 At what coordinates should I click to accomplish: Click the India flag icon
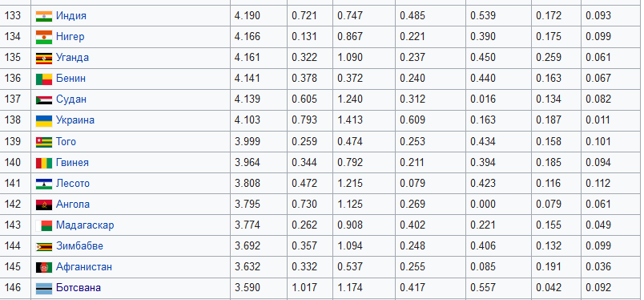pos(44,16)
